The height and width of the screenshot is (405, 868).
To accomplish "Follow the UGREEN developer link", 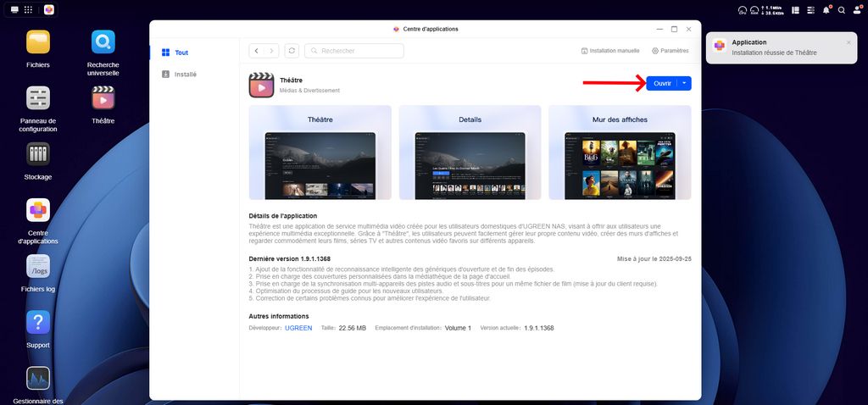I will coord(298,328).
